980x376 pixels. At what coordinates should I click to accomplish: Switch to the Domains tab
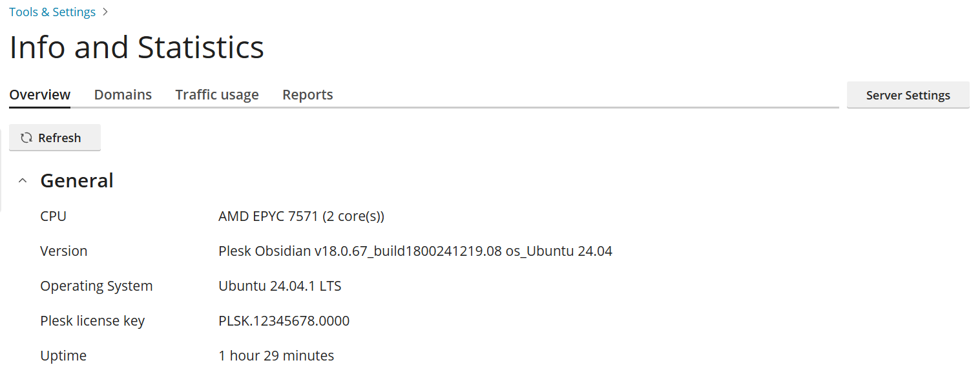pos(123,95)
